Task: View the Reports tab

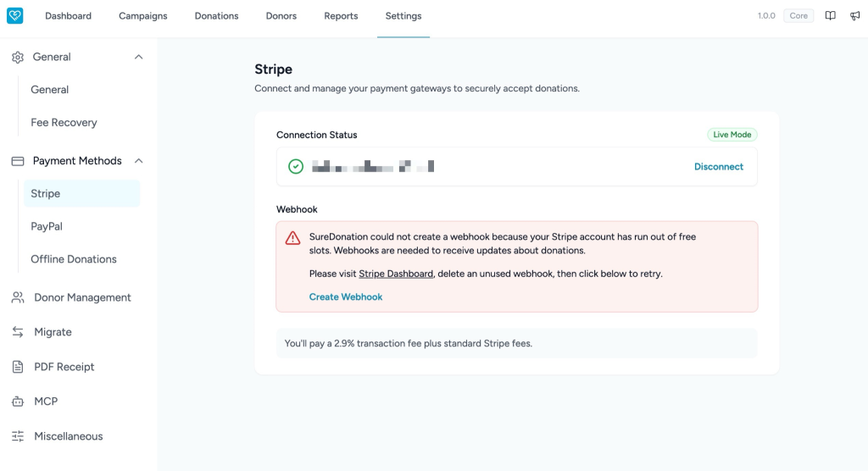Action: [x=341, y=16]
